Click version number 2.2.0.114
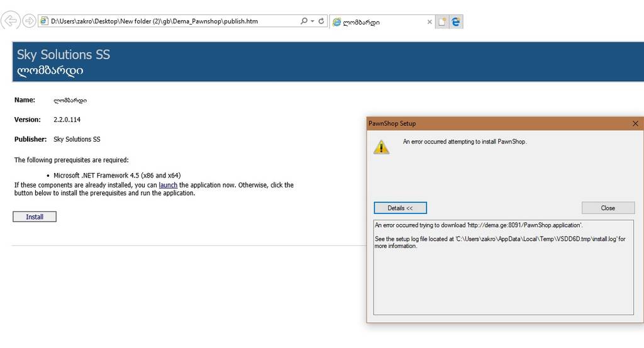Image resolution: width=644 pixels, height=348 pixels. tap(67, 120)
